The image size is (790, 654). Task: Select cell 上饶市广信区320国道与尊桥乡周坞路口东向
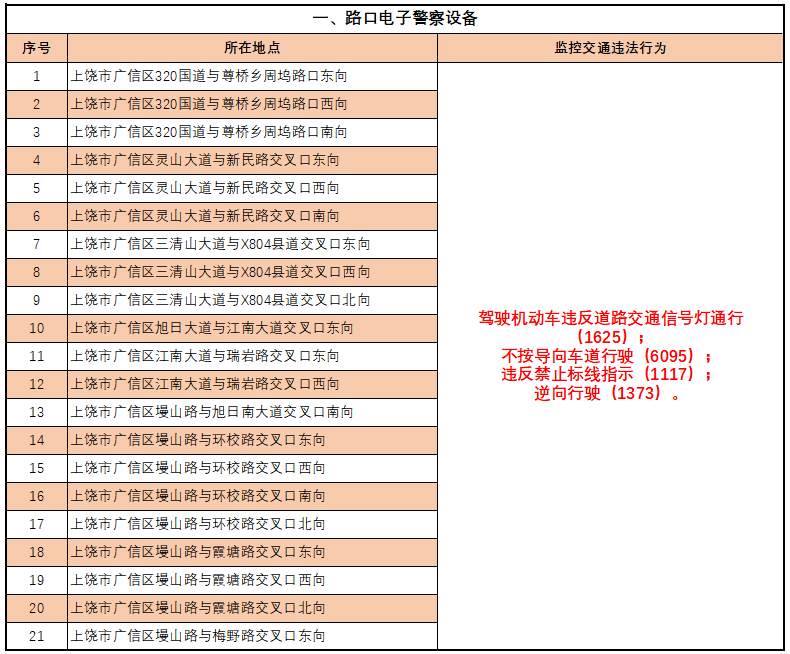point(252,76)
